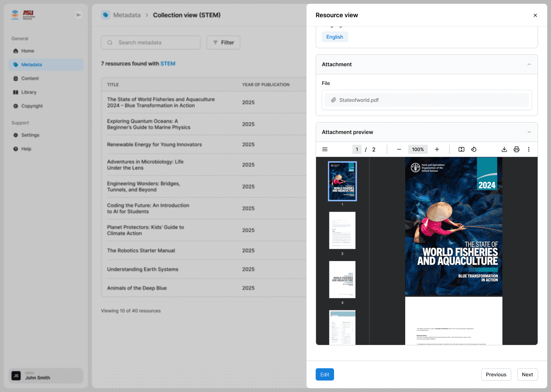551x392 pixels.
Task: Click the Library book icon
Action: pos(16,92)
